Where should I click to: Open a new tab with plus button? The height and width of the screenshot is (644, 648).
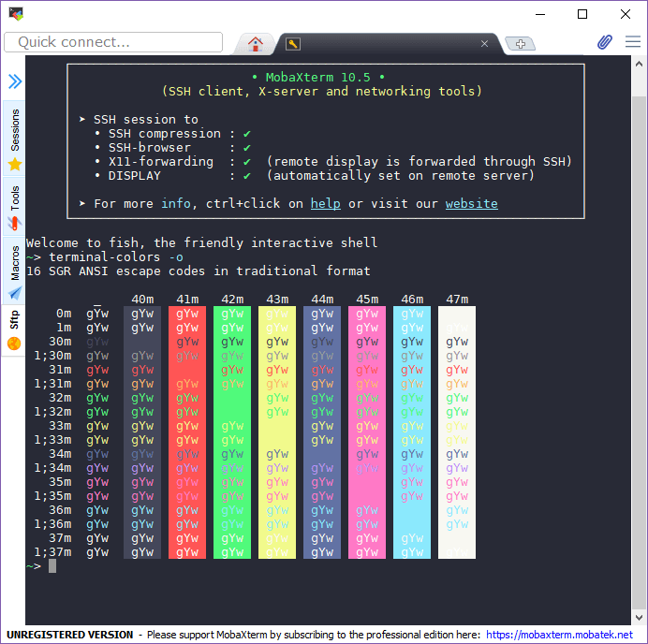click(521, 43)
